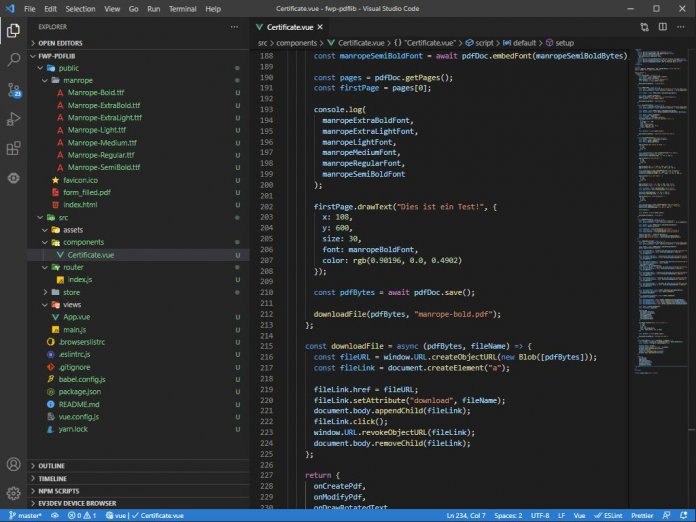
Task: Open App.vue file
Action: (x=138, y=317)
